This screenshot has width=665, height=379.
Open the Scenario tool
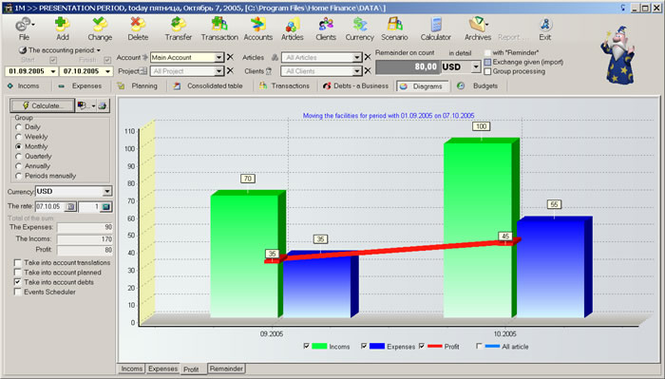[394, 24]
